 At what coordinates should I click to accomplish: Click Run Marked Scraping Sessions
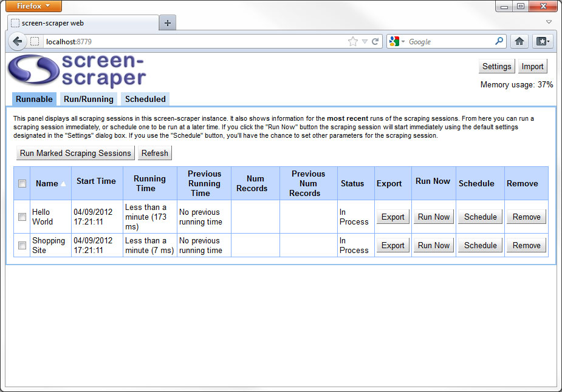(x=75, y=154)
